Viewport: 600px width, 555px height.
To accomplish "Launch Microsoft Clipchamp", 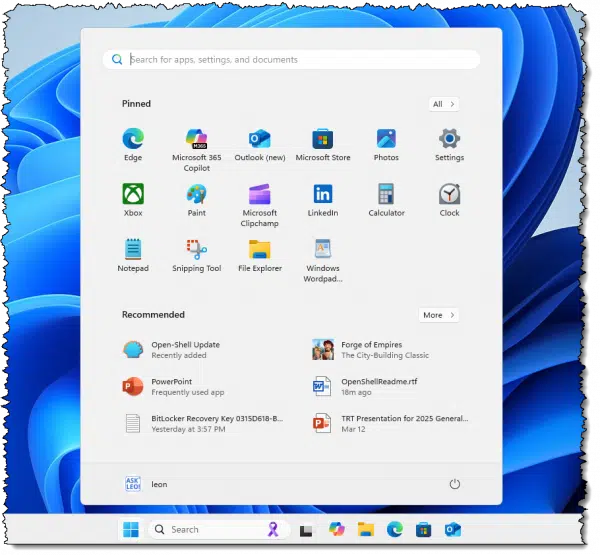I will click(x=260, y=206).
